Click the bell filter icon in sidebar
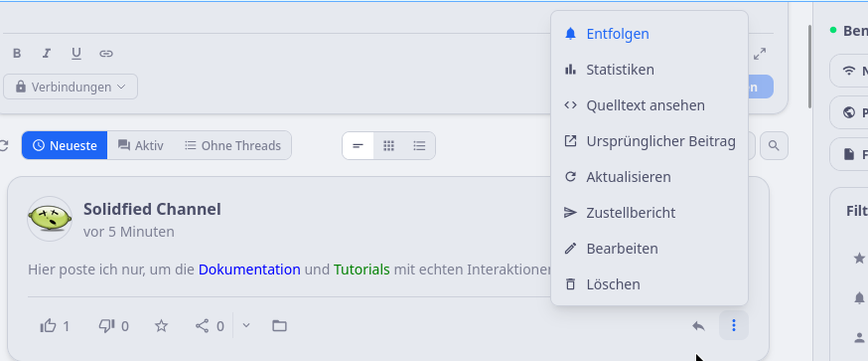This screenshot has height=361, width=868. [x=859, y=298]
